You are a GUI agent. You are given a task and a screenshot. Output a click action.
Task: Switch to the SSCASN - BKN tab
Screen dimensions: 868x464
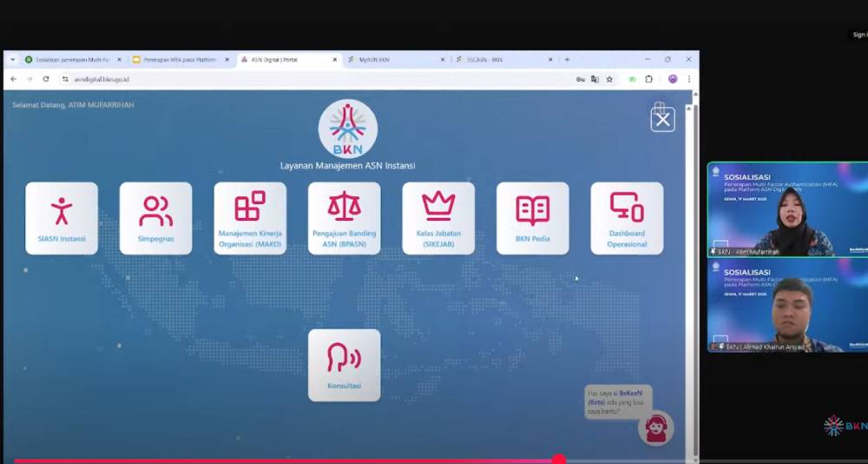(503, 59)
